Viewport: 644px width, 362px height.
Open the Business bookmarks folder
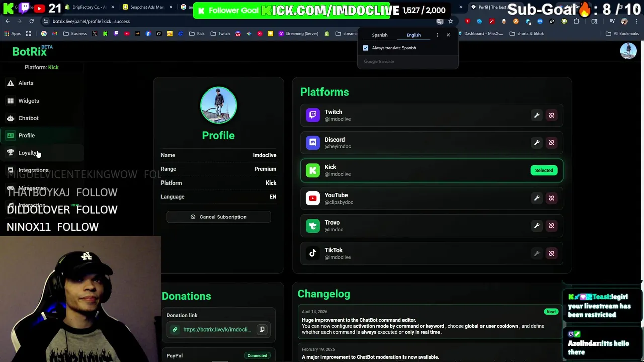pos(75,34)
